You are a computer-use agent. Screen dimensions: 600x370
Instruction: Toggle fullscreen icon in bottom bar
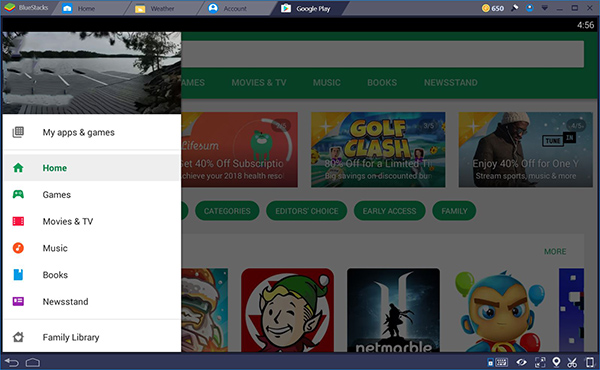540,362
